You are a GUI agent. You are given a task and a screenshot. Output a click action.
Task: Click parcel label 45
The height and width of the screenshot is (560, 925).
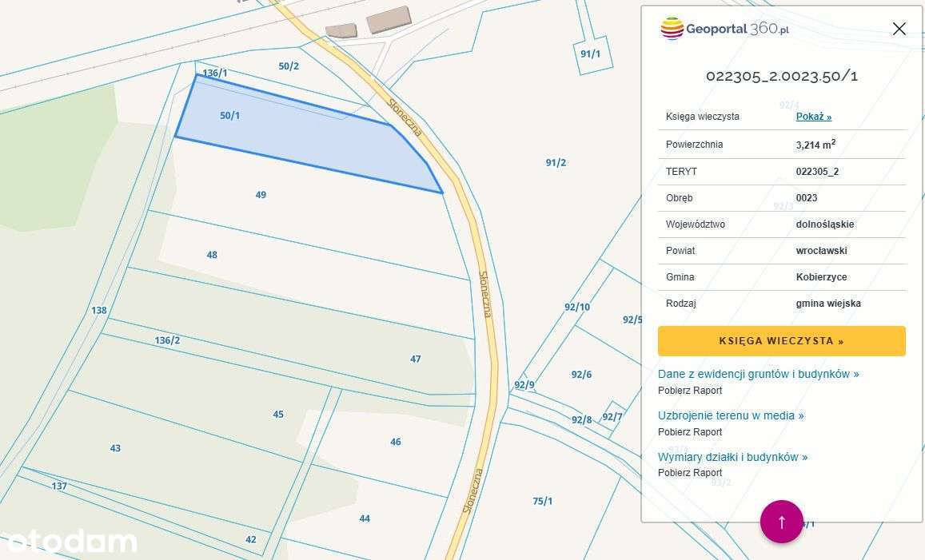point(278,415)
